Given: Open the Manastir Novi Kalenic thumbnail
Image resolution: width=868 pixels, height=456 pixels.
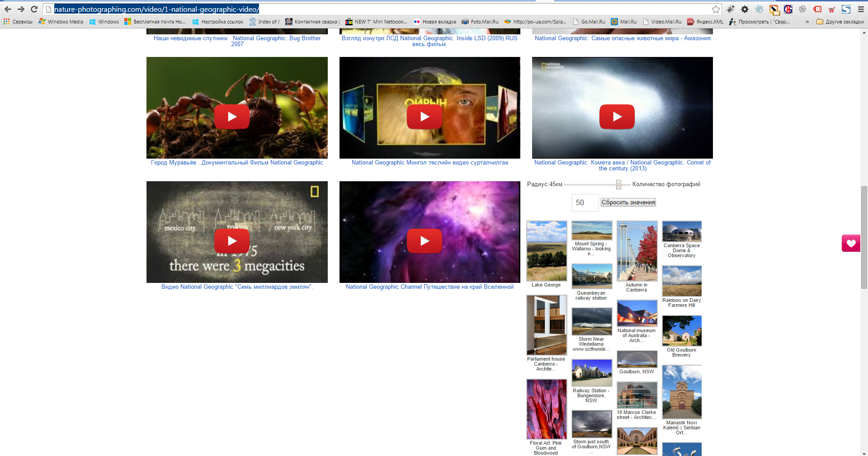Looking at the screenshot, I should tap(682, 392).
